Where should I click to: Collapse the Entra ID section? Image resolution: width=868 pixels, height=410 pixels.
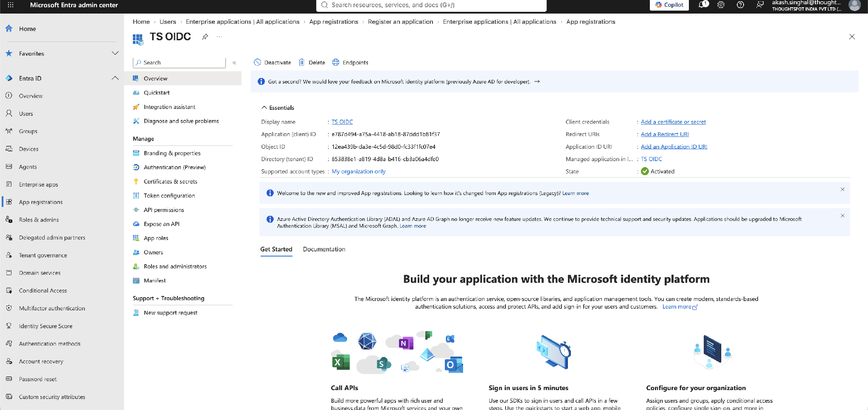115,78
